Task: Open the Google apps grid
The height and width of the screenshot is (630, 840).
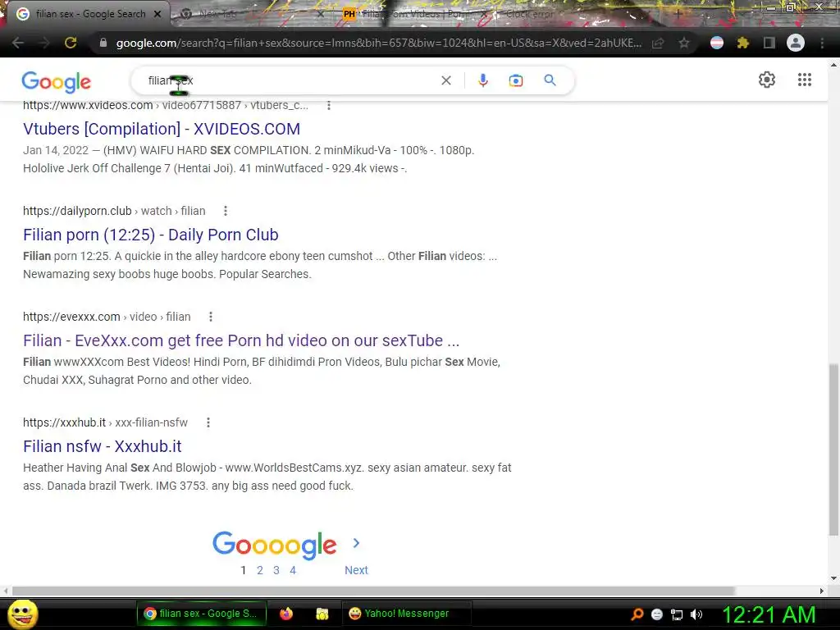Action: (804, 80)
